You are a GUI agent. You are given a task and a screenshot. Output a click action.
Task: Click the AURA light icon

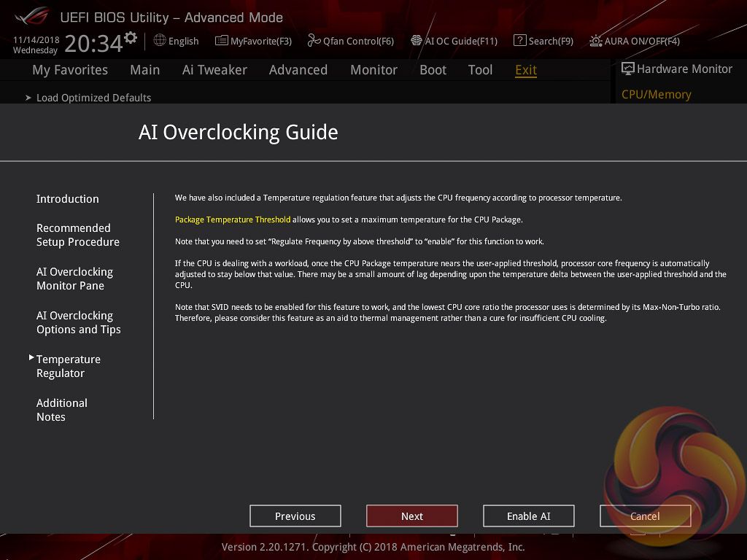[x=595, y=41]
